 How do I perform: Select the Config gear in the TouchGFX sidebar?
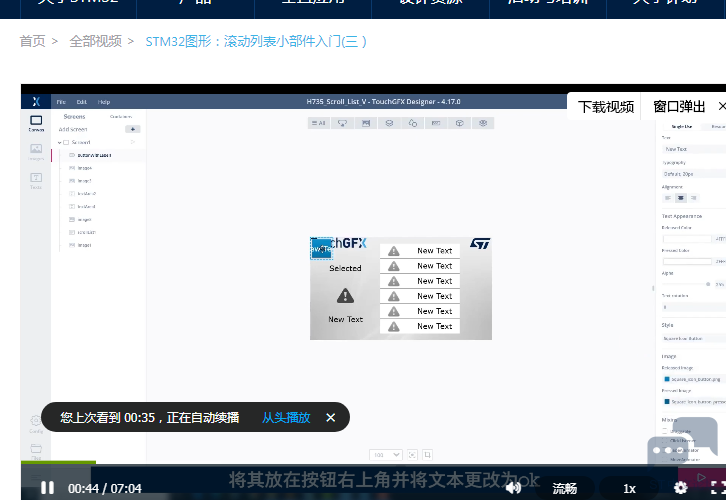[x=36, y=424]
